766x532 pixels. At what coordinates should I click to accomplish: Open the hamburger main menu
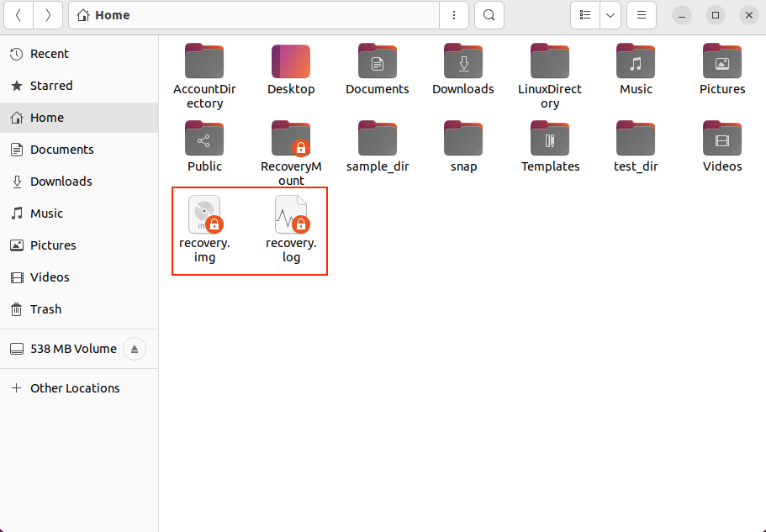tap(642, 15)
